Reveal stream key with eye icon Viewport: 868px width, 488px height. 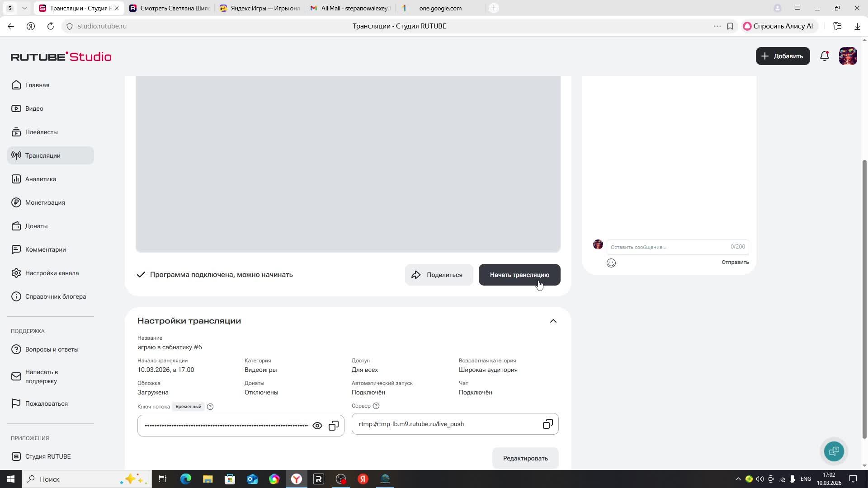click(x=317, y=426)
